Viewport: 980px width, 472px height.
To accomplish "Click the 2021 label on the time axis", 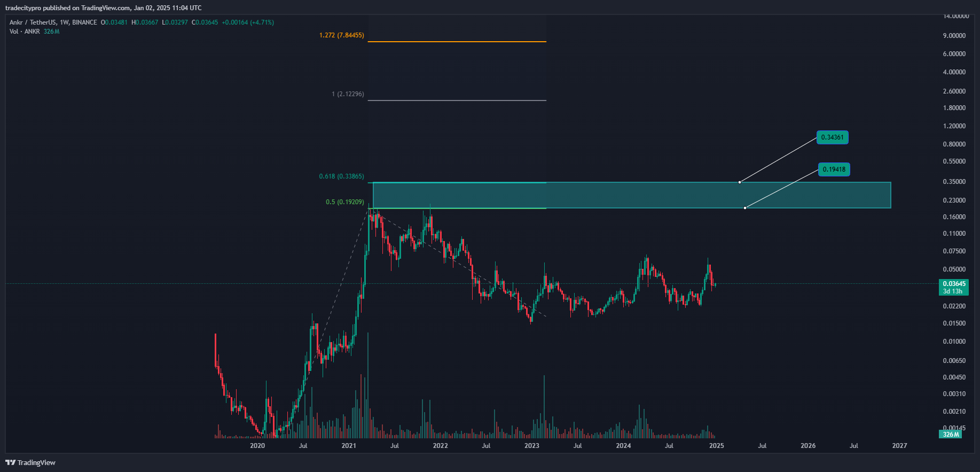I will (x=349, y=446).
